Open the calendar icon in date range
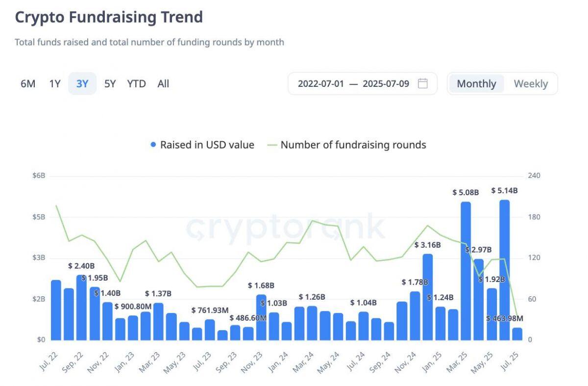The width and height of the screenshot is (588, 386). (422, 83)
